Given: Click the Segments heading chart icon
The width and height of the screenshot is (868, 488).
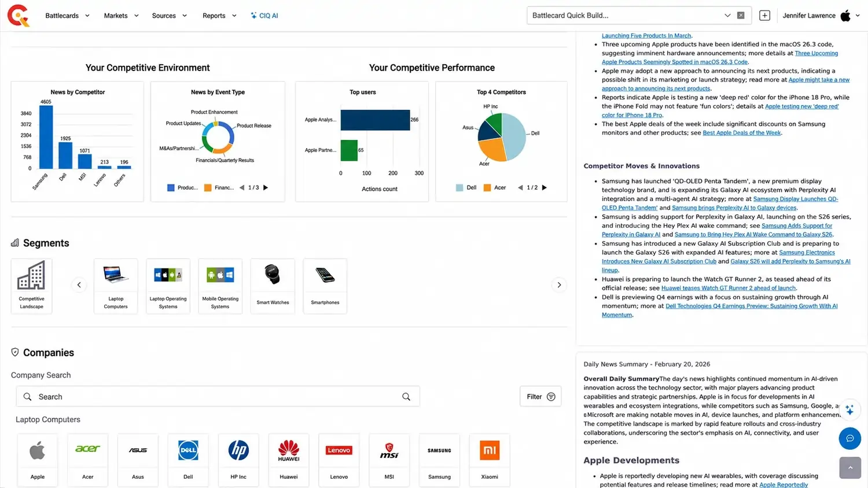Looking at the screenshot, I should 15,243.
